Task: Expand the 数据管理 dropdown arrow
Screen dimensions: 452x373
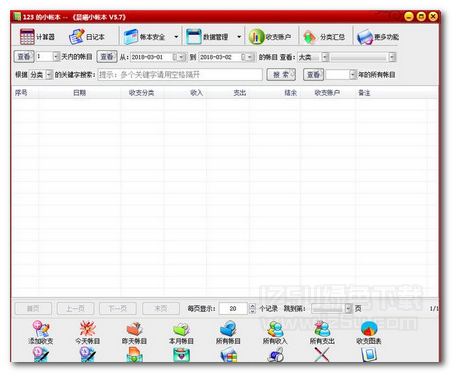Action: point(239,37)
